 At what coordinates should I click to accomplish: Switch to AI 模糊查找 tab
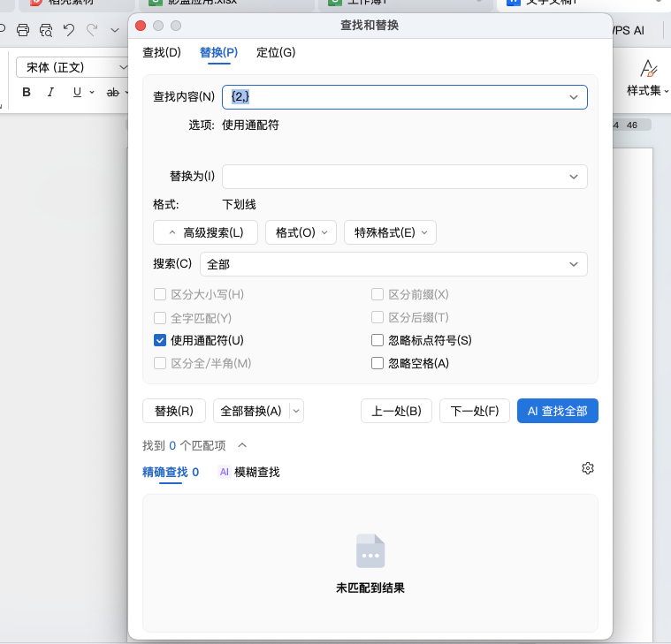[x=249, y=472]
